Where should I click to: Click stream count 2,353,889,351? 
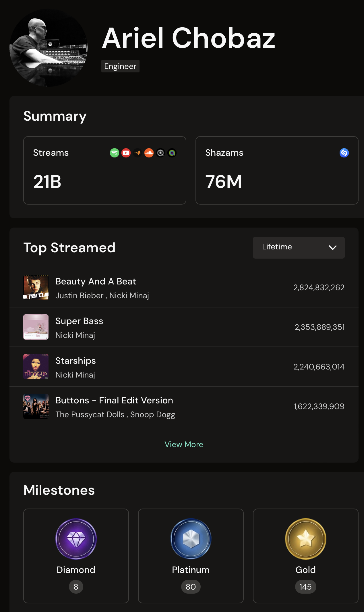pyautogui.click(x=320, y=327)
